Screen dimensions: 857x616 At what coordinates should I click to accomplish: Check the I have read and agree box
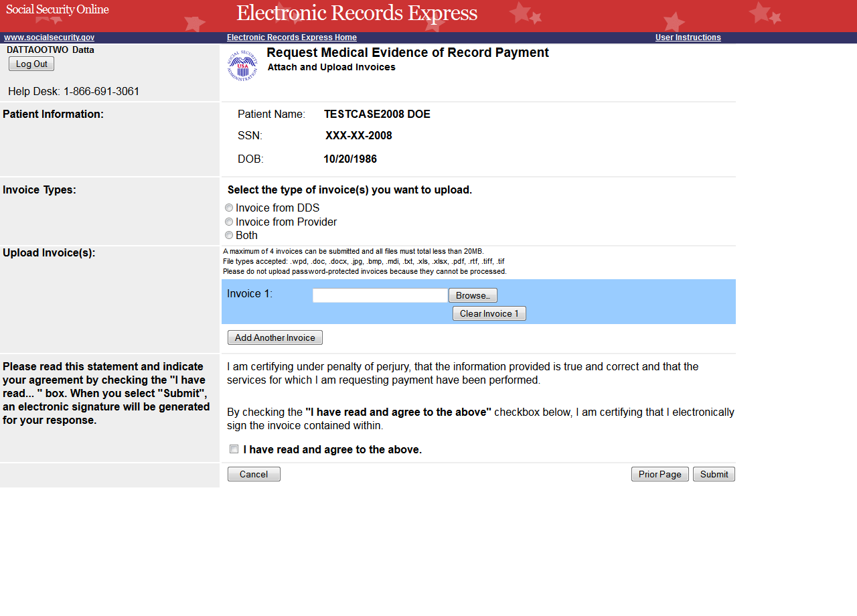click(x=234, y=449)
